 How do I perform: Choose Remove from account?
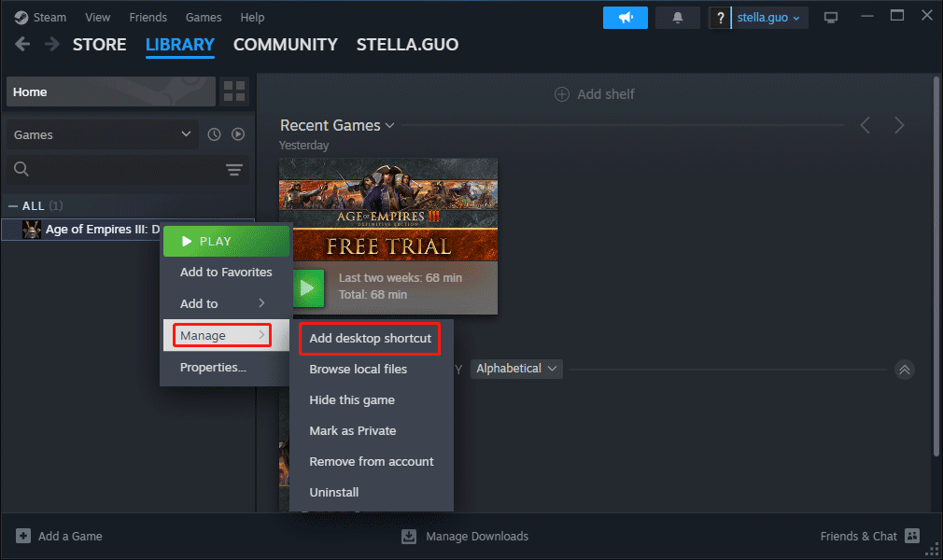[371, 461]
